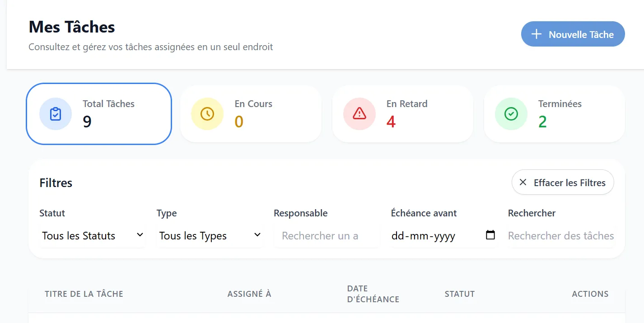Click the Échéance avant date field
Viewport: 644px width, 323px height.
point(444,235)
